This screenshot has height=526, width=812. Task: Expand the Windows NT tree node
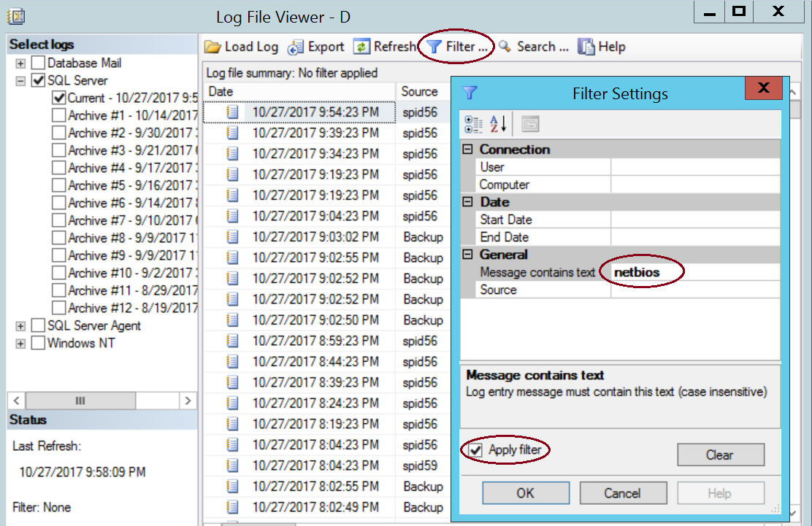[x=20, y=344]
